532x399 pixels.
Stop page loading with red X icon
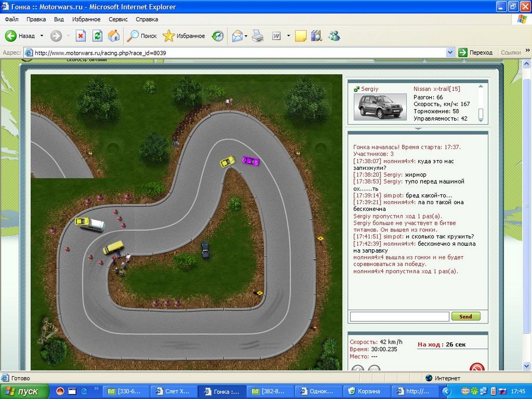(x=81, y=35)
